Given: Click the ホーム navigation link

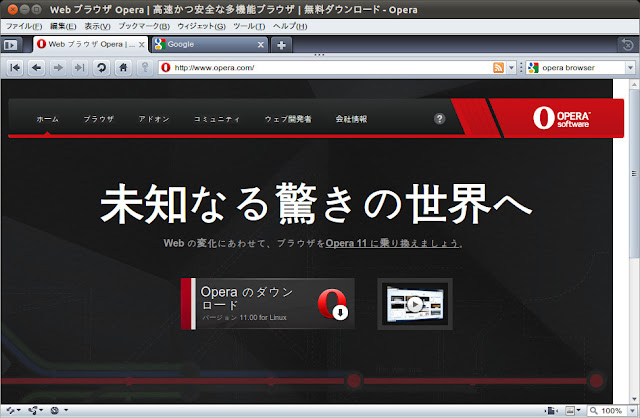Looking at the screenshot, I should point(47,119).
